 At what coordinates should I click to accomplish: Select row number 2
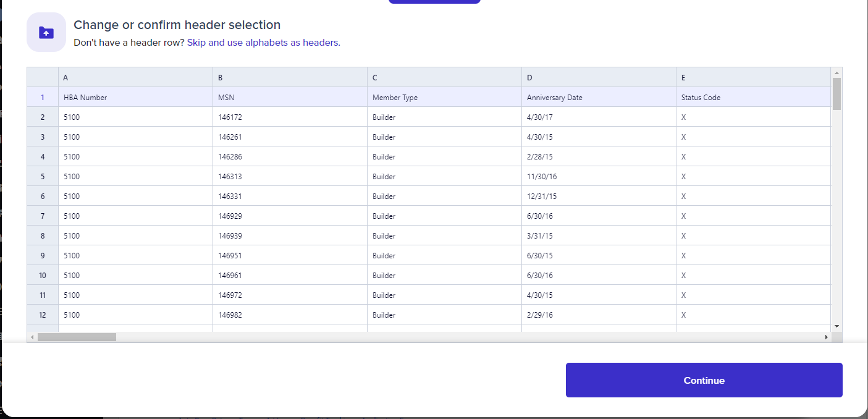point(43,117)
